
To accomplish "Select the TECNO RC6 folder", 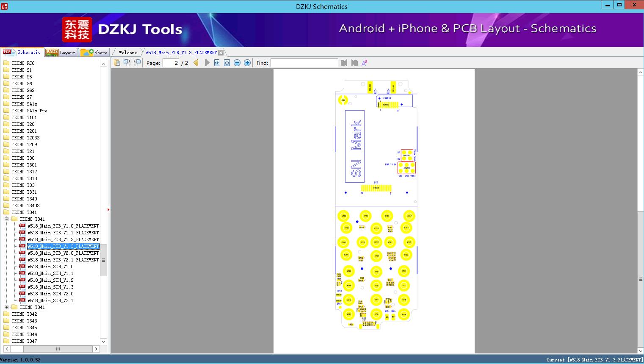I will pyautogui.click(x=23, y=63).
